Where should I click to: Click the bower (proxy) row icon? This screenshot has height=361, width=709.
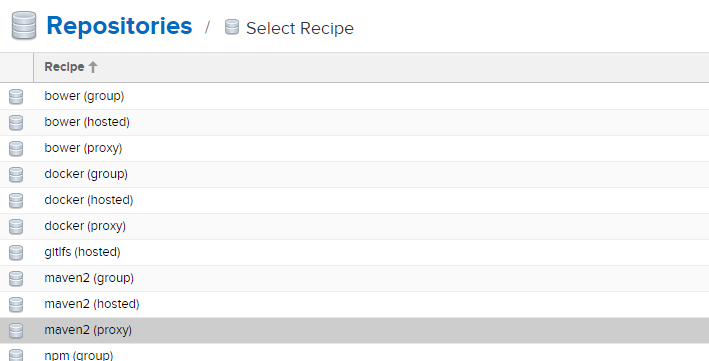click(x=16, y=148)
